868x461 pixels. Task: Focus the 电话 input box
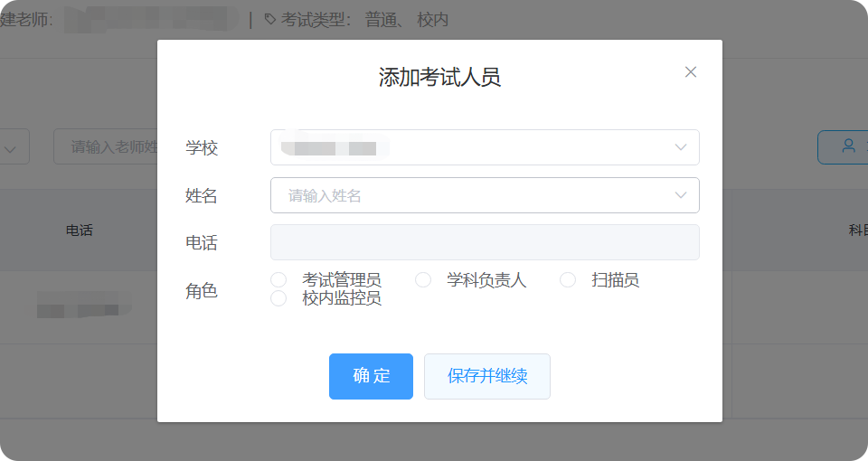click(485, 242)
